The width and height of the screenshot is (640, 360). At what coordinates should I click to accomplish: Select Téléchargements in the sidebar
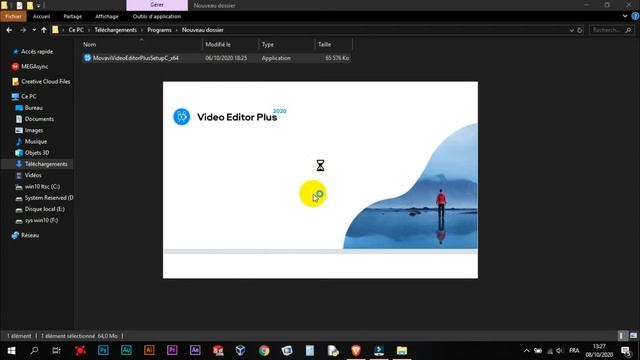(x=46, y=164)
